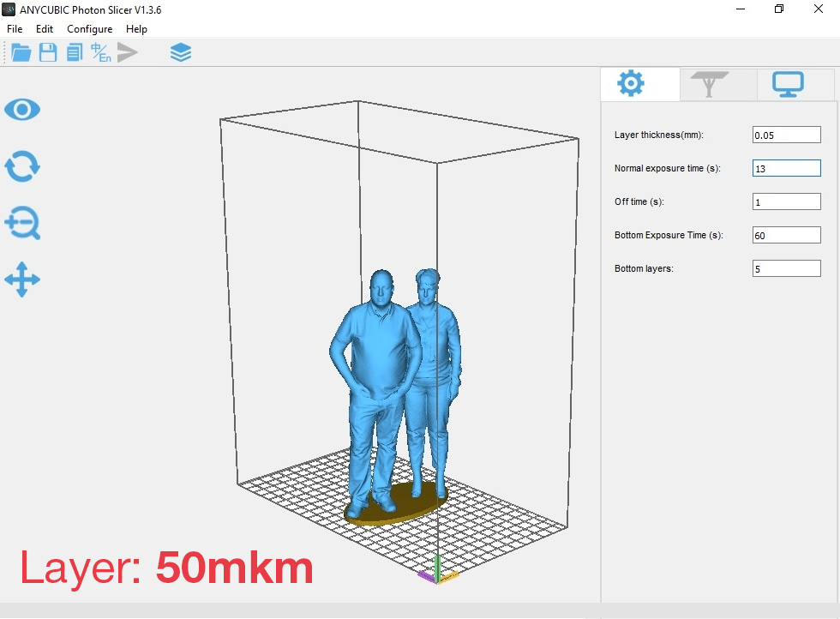Select the eye view tool
The image size is (840, 619).
[x=22, y=110]
